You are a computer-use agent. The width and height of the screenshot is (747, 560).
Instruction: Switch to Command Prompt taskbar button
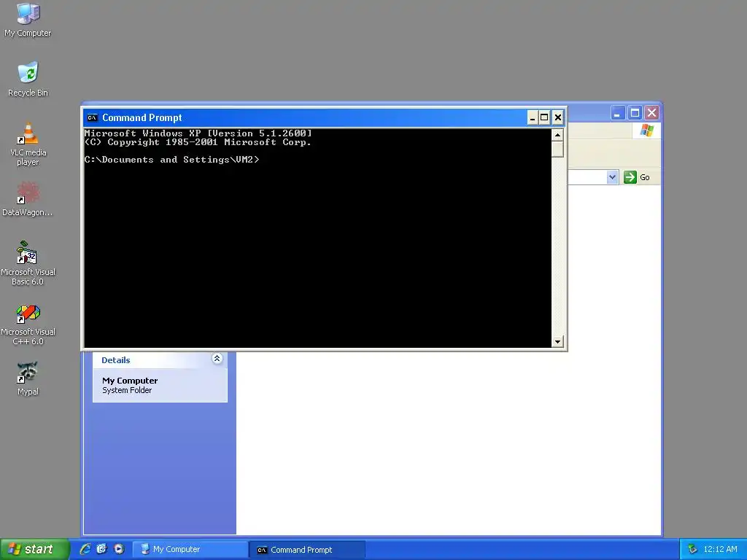307,550
